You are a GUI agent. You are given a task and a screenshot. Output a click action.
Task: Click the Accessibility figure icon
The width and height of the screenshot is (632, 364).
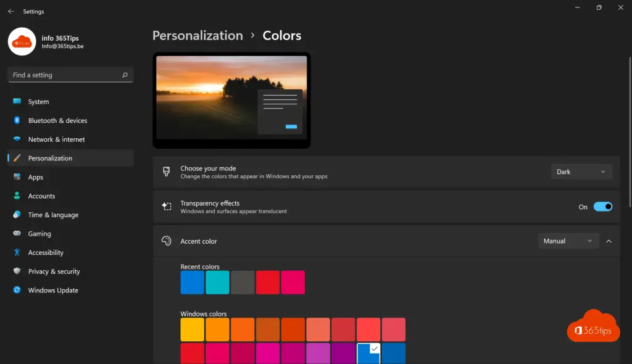(17, 252)
